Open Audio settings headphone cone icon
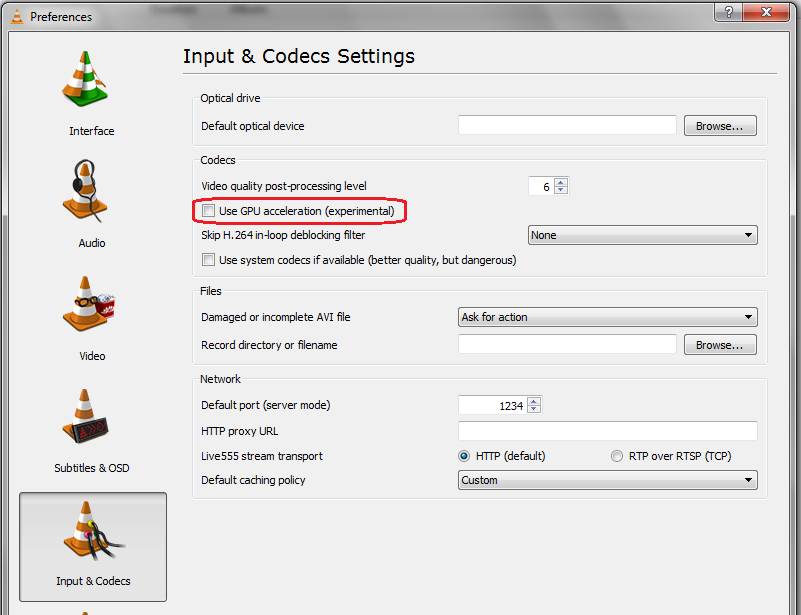 click(85, 191)
